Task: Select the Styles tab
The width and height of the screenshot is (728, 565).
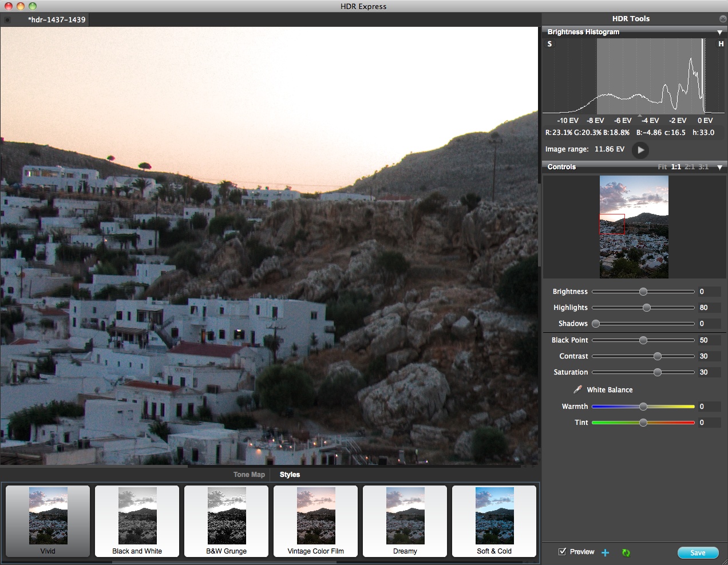Action: 290,475
